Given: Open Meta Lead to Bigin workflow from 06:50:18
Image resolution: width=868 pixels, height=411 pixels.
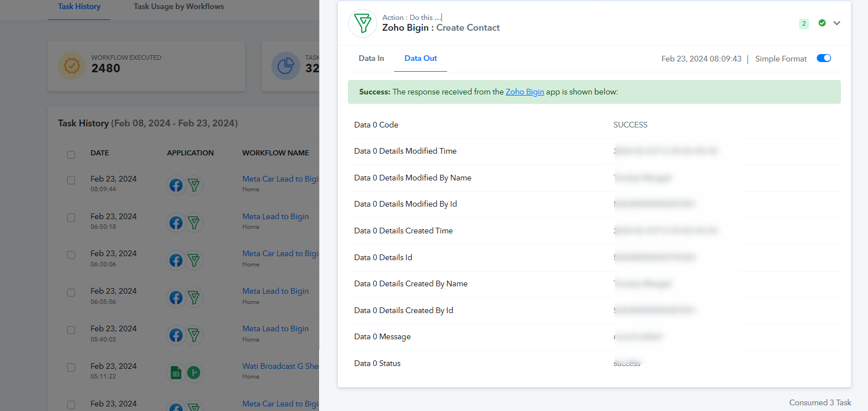Looking at the screenshot, I should click(x=275, y=216).
